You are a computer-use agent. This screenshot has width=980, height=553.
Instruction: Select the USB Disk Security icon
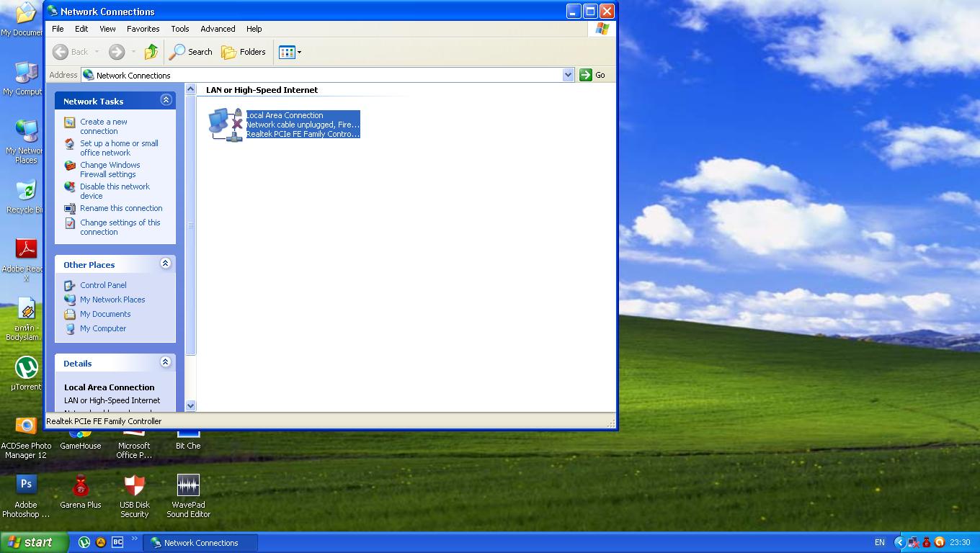(x=134, y=486)
